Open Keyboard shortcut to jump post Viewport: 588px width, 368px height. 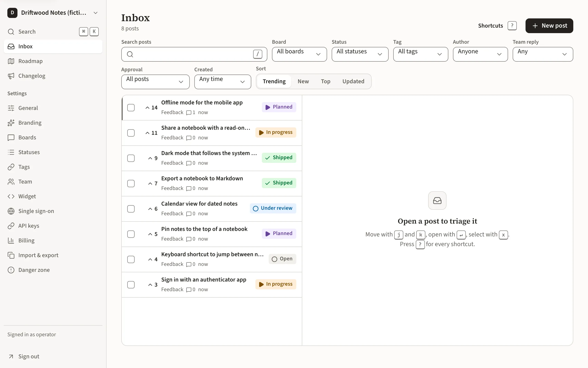[212, 255]
